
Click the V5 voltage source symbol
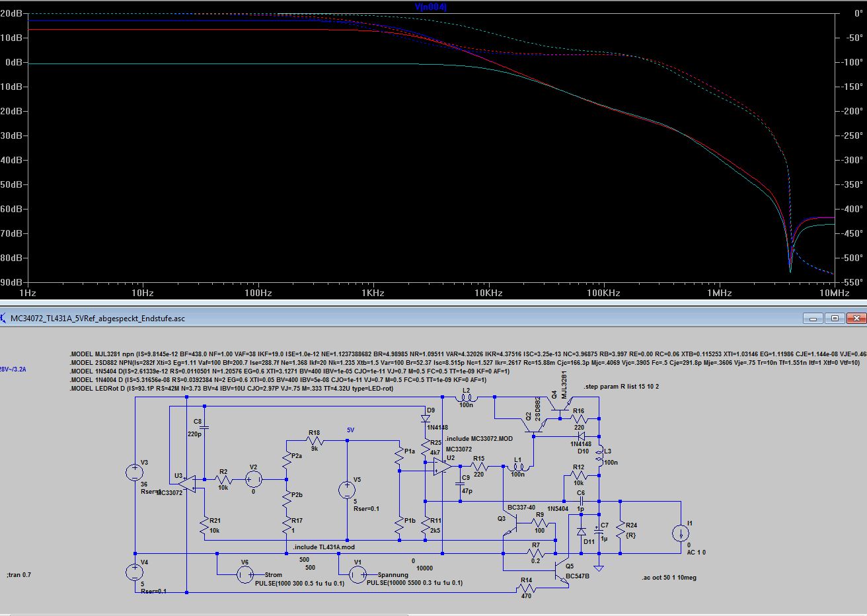[x=347, y=490]
